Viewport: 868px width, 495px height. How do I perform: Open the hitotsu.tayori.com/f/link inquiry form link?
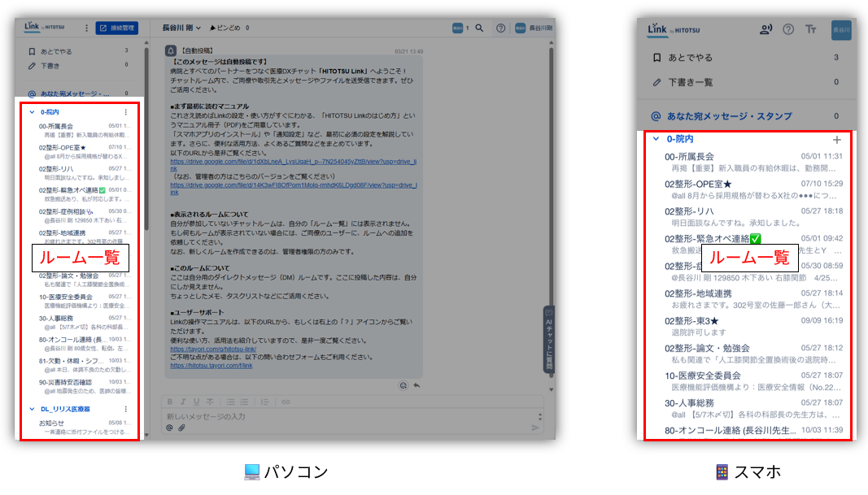pos(212,366)
